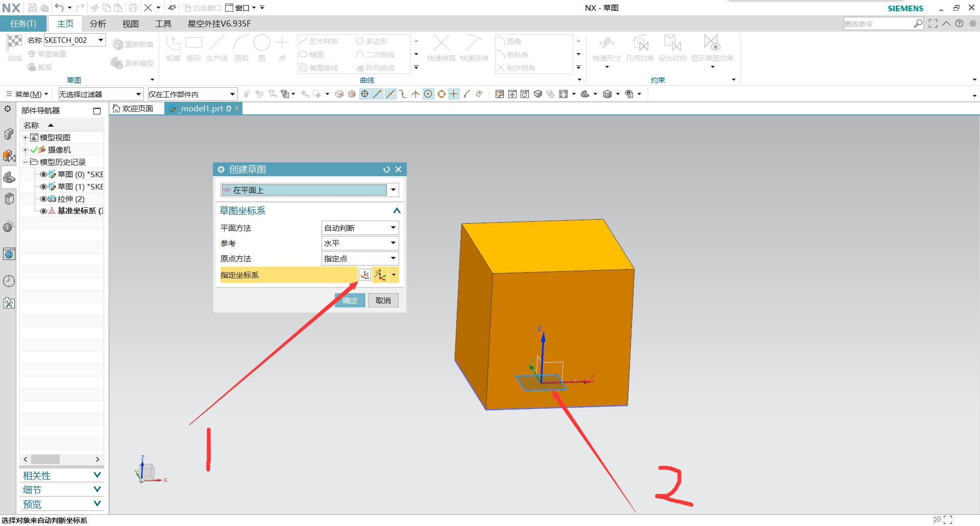Select the 快速尺寸 rapid dimension tool
This screenshot has height=526, width=980.
(x=606, y=43)
